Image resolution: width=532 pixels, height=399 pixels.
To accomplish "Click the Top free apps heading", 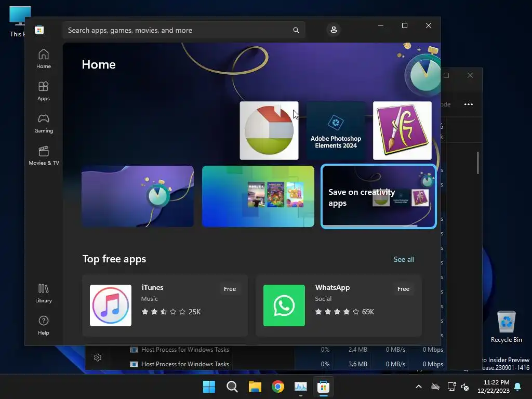I will point(114,259).
